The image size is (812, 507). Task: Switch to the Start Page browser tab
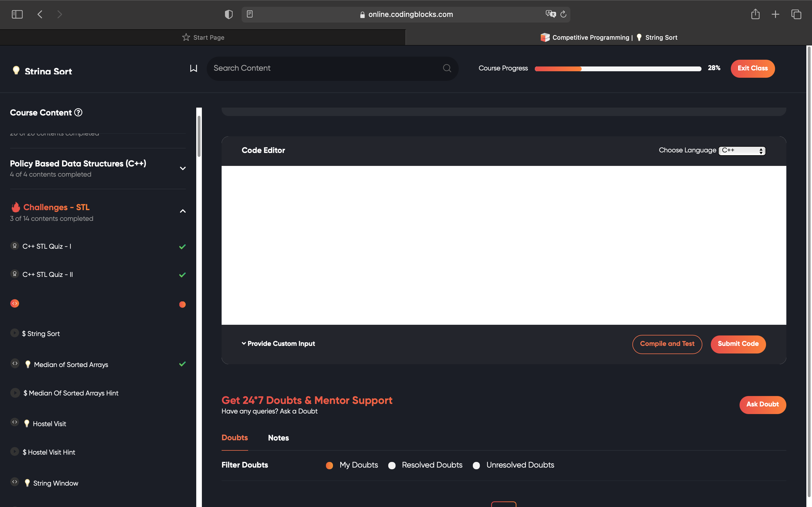(203, 37)
